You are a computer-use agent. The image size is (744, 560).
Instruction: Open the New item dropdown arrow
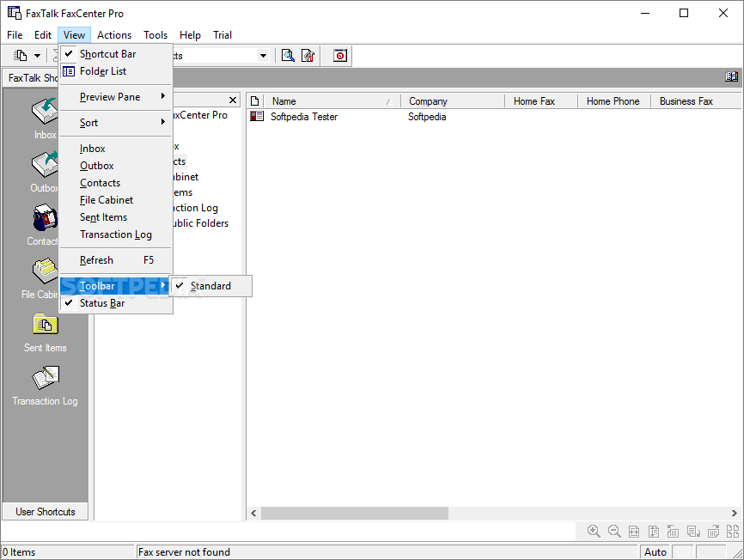pyautogui.click(x=37, y=56)
